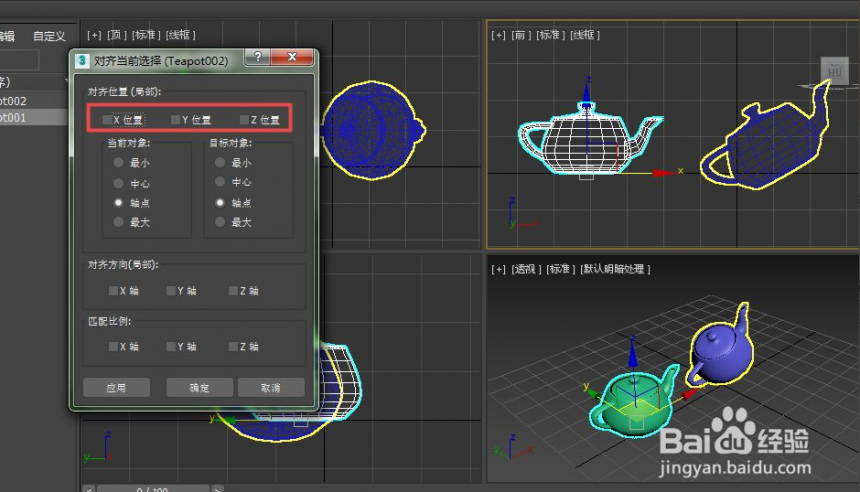Click blue teapot in top viewport
Viewport: 860px width, 492px height.
(x=372, y=131)
